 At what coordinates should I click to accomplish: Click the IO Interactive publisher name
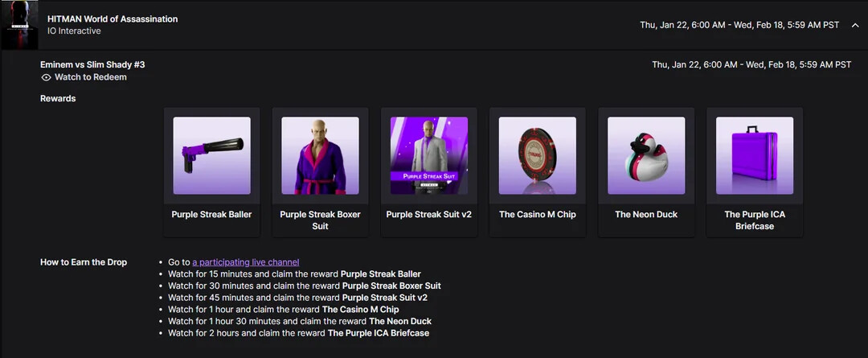pos(74,31)
